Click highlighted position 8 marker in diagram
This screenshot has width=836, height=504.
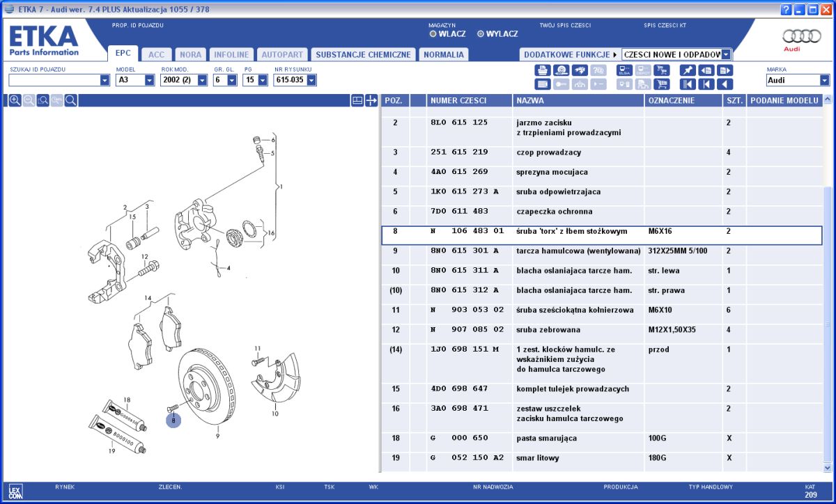click(173, 420)
